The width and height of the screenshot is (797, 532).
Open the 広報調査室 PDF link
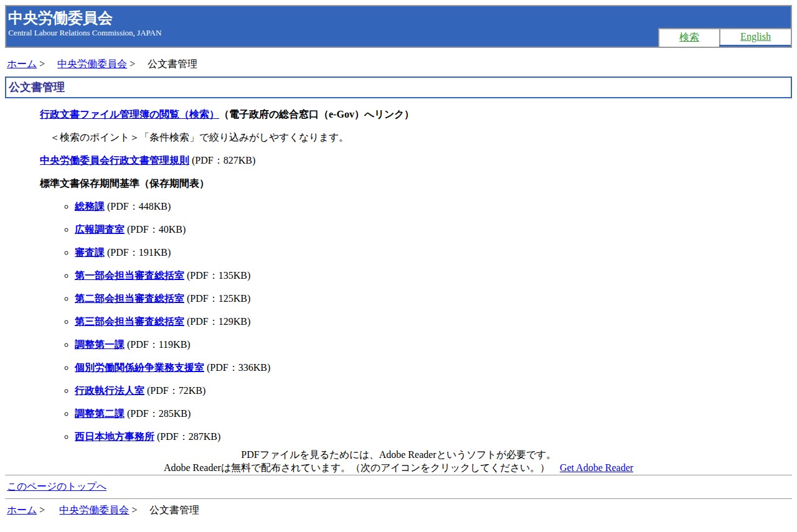(99, 229)
